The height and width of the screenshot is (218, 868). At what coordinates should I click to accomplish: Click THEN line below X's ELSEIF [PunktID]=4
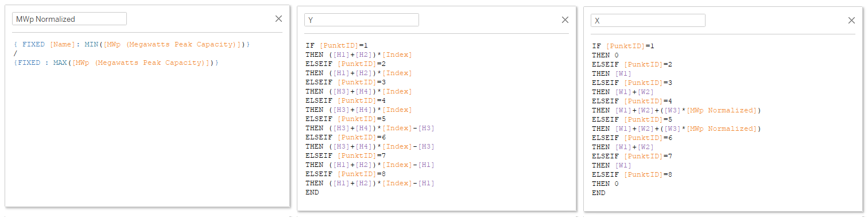[x=676, y=110]
